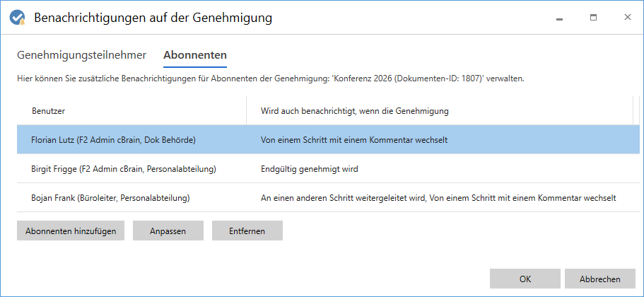
Task: Select the Florian Lutz subscriber row
Action: (328, 140)
